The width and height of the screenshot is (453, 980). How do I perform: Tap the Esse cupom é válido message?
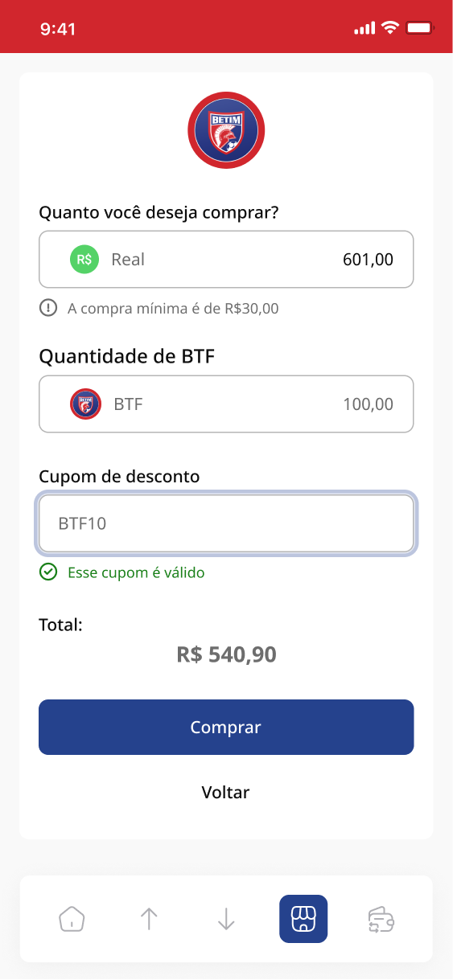pos(136,572)
